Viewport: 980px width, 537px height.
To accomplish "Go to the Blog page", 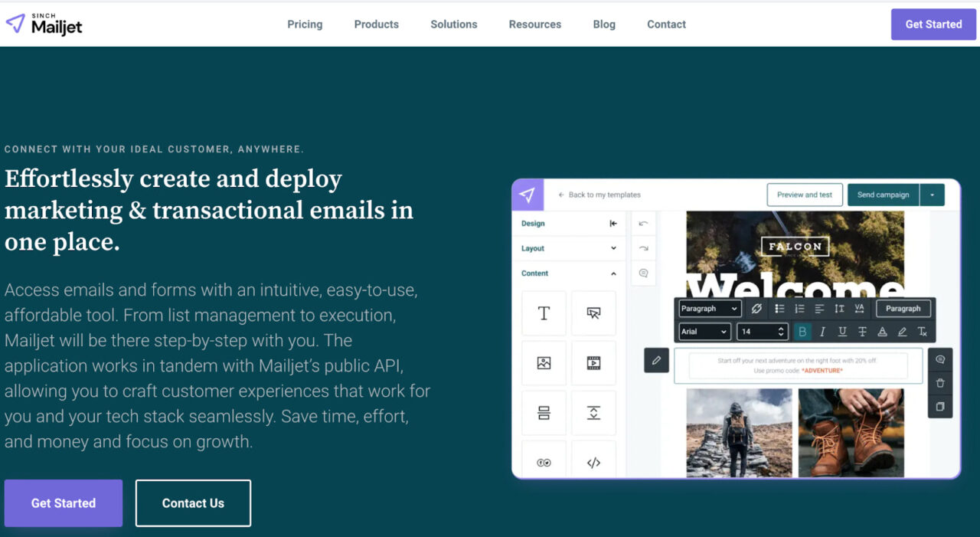I will click(604, 25).
